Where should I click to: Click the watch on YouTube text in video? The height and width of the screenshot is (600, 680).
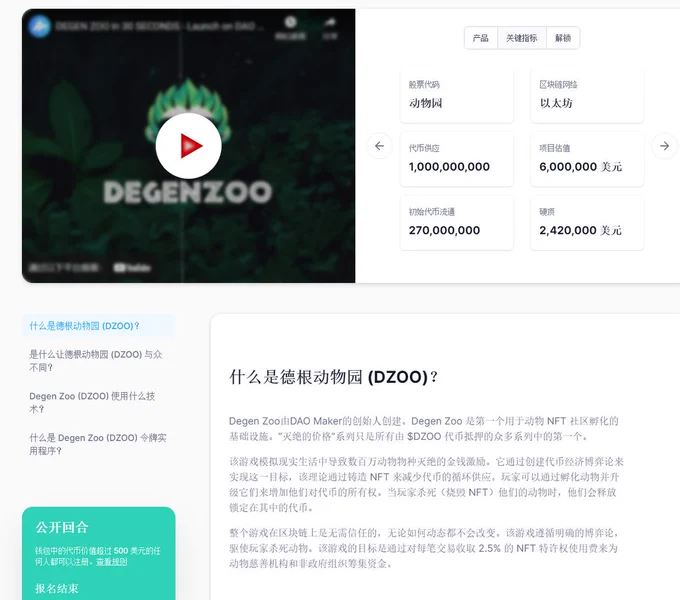coord(64,267)
